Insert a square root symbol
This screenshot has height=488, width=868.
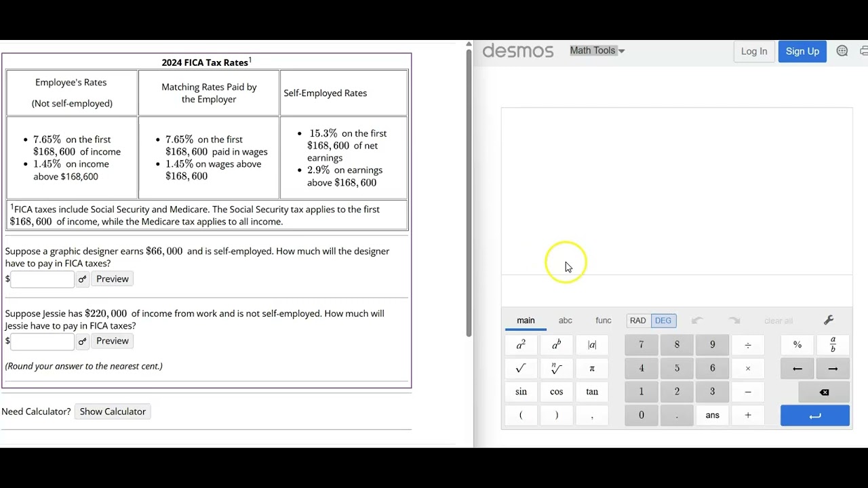tap(521, 369)
